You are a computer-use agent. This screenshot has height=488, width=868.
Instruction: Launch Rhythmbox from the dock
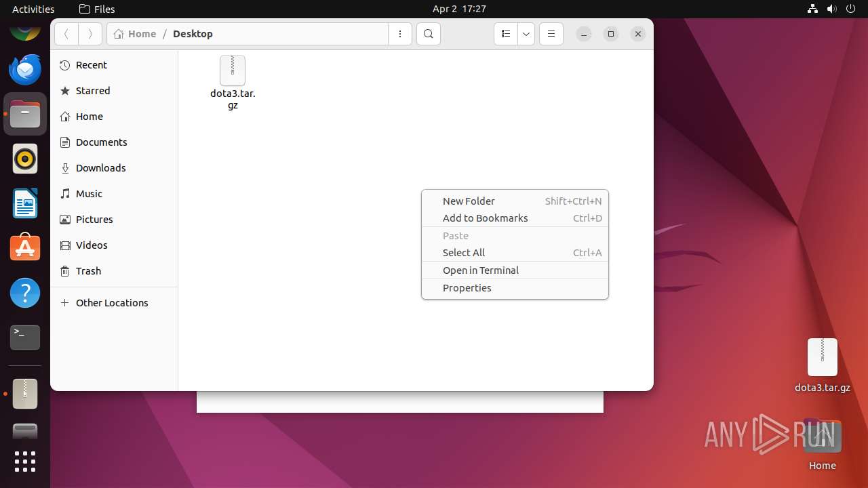coord(25,159)
